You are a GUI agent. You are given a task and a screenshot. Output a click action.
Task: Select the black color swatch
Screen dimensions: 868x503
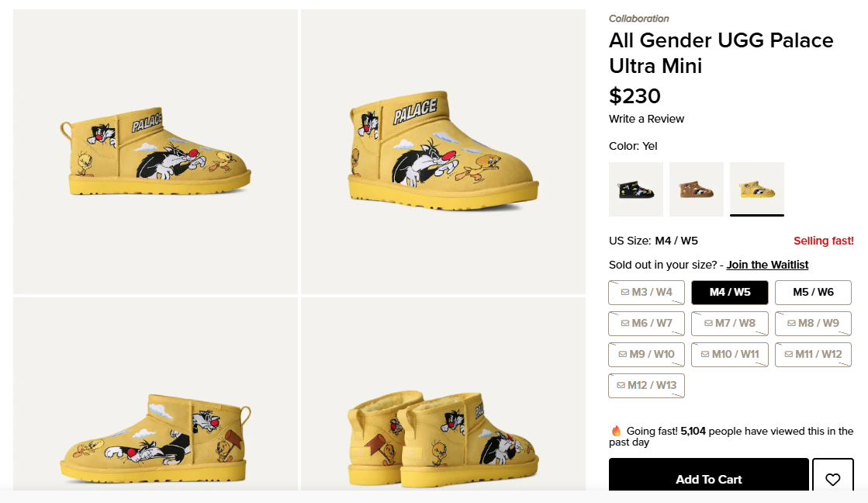636,189
